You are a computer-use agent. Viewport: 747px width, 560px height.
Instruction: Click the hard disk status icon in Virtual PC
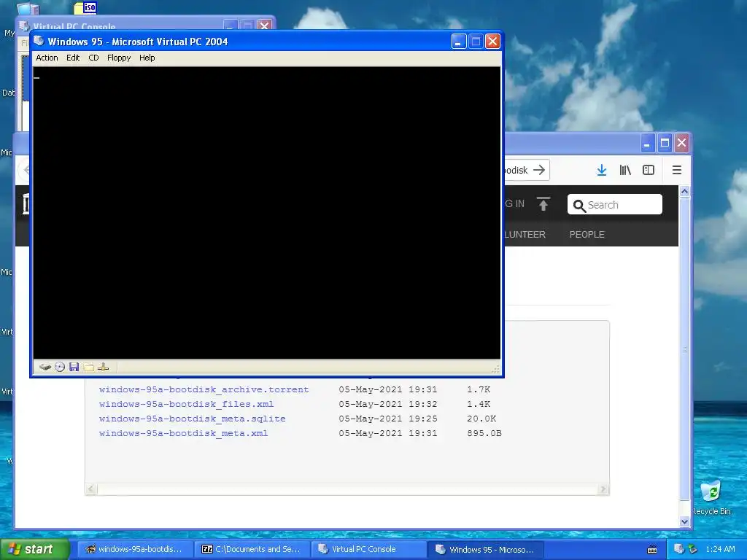pyautogui.click(x=45, y=367)
